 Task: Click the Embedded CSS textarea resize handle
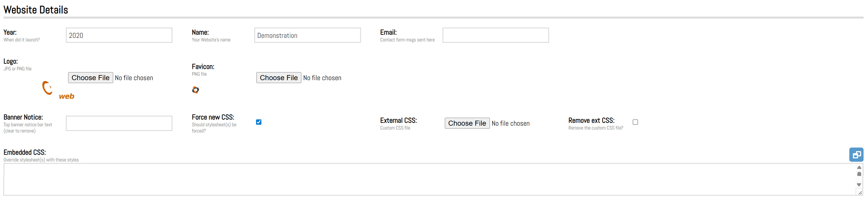[860, 193]
